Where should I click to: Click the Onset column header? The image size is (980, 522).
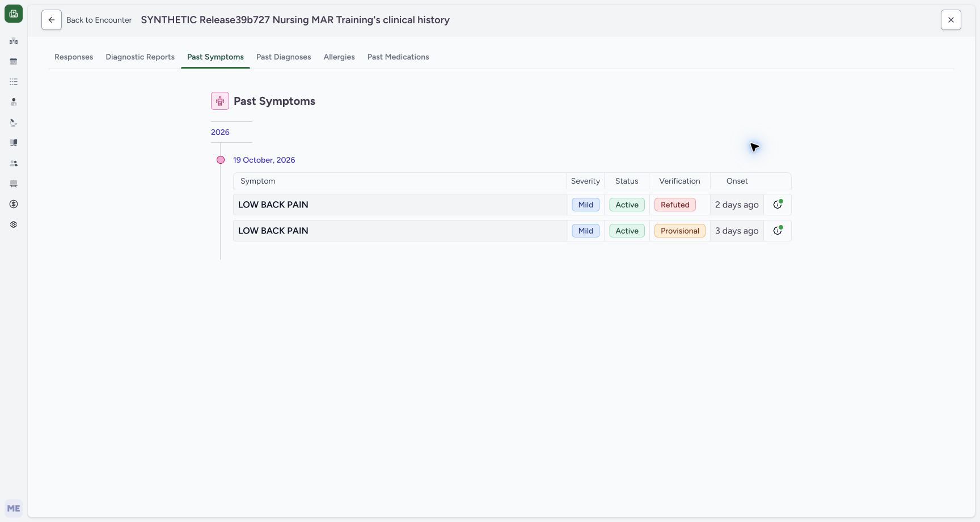[x=737, y=181]
